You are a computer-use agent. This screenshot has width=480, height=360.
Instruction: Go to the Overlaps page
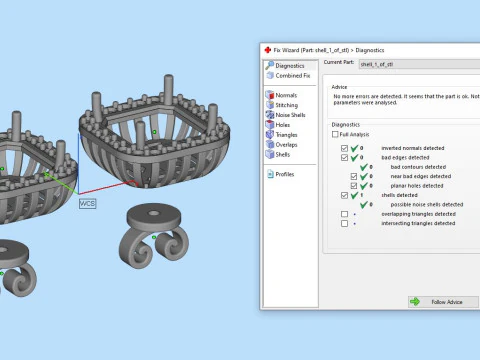tap(286, 145)
